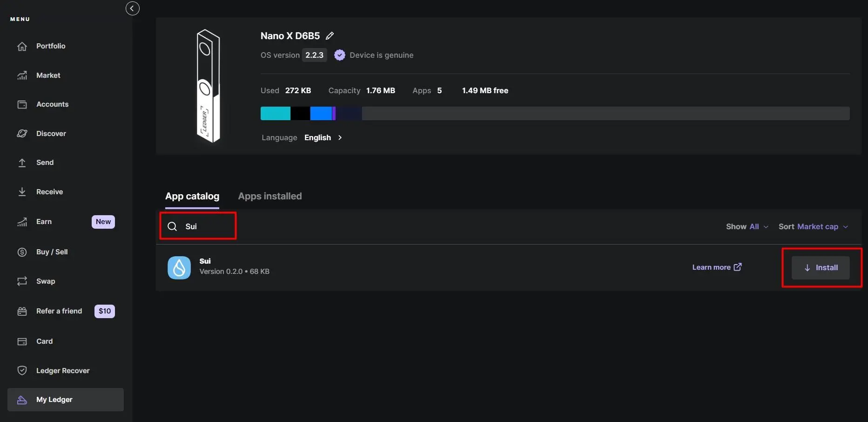Click the Discover planet icon

tap(22, 134)
